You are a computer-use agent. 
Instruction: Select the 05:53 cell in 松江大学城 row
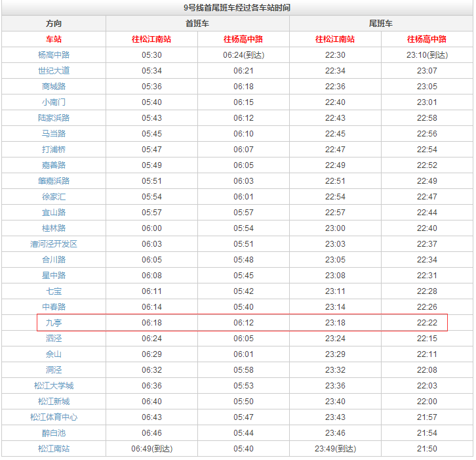[x=243, y=386]
